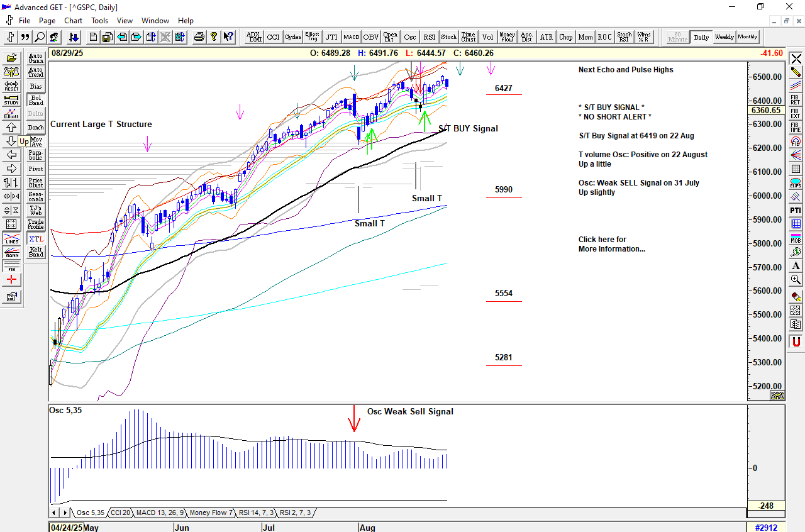Switch to the CCI 20 tab
Viewport: 805px width, 532px height.
tap(119, 513)
